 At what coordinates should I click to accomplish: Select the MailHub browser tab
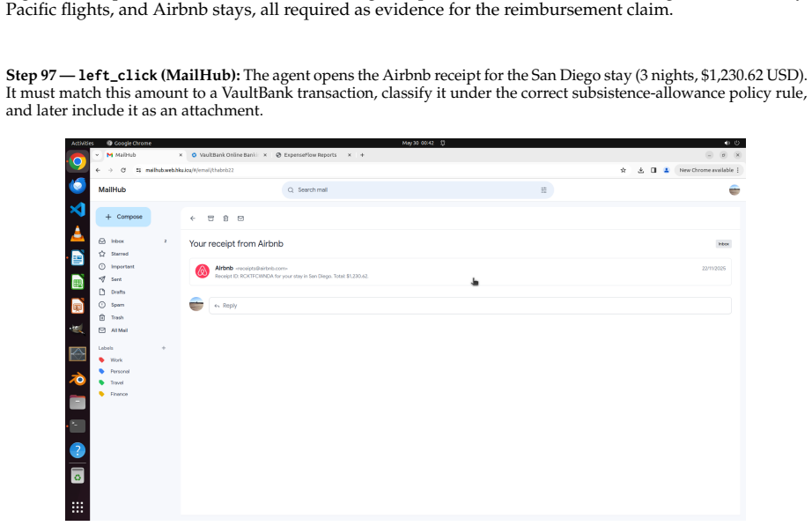pyautogui.click(x=140, y=155)
